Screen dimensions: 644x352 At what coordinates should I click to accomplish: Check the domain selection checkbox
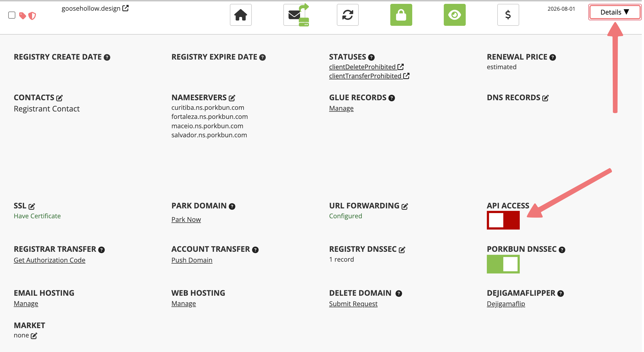(12, 15)
